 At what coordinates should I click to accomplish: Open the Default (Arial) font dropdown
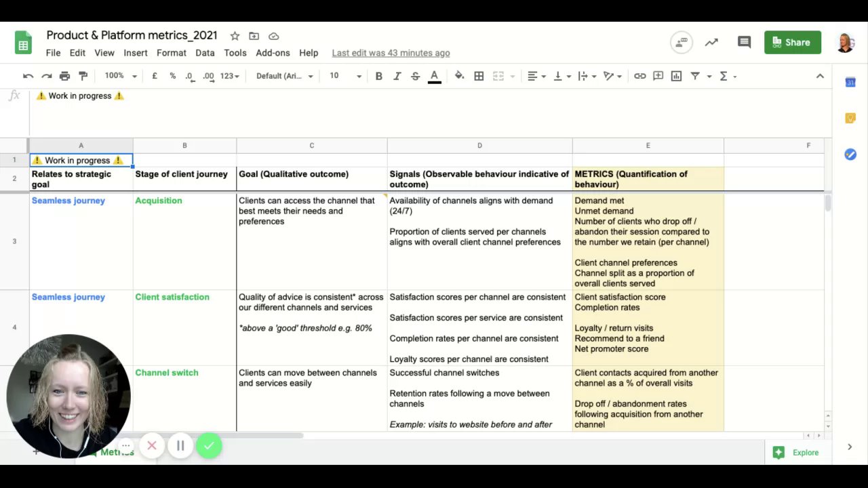pyautogui.click(x=284, y=76)
